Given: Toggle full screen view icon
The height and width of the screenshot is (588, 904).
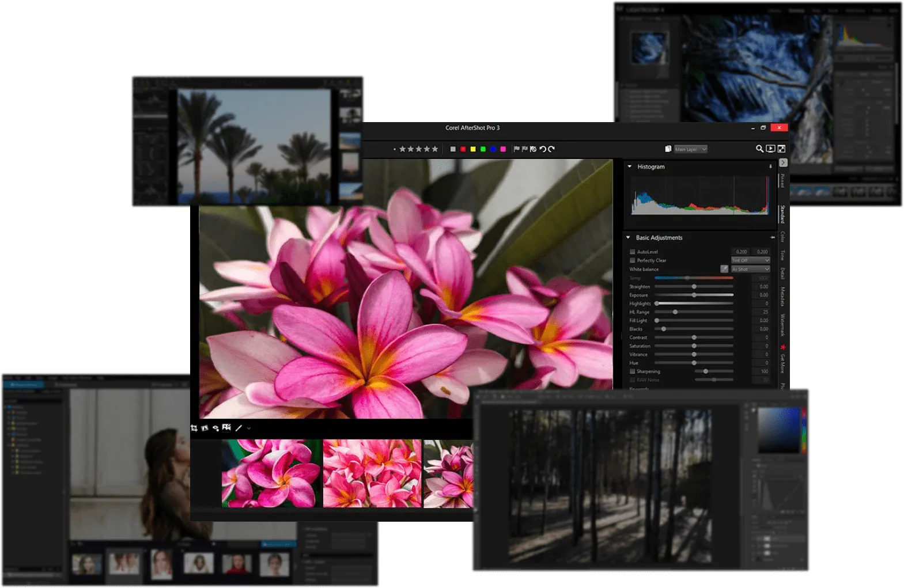Looking at the screenshot, I should (x=781, y=149).
